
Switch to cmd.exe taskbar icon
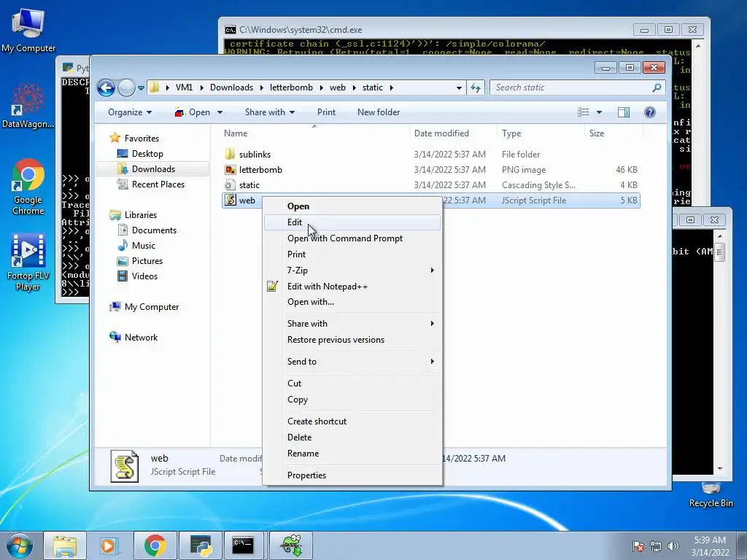(243, 545)
